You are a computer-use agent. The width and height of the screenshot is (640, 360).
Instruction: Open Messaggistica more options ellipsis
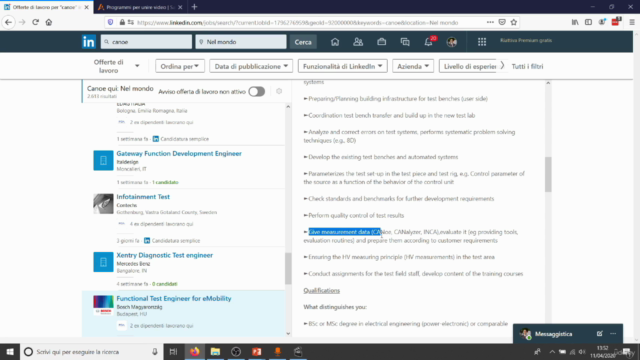[613, 333]
